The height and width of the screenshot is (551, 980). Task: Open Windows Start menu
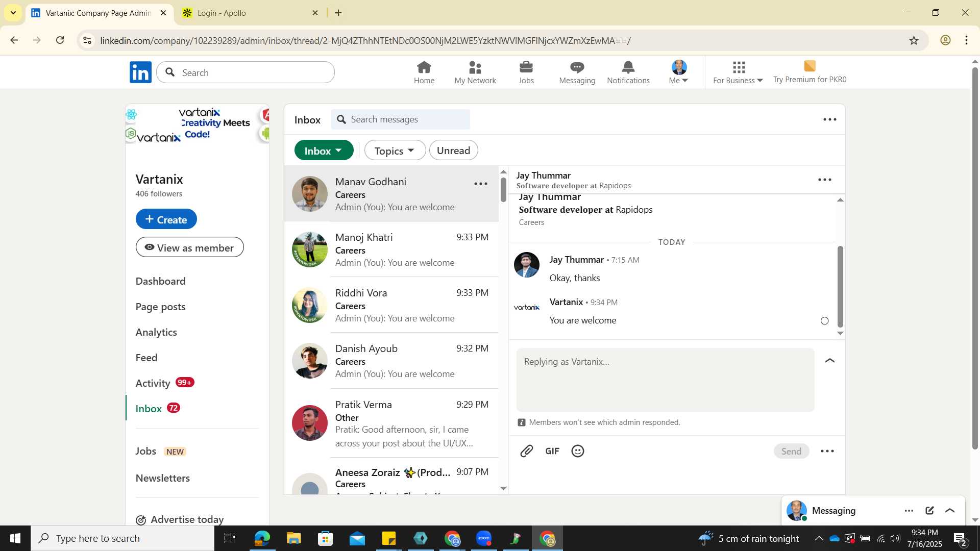point(15,538)
